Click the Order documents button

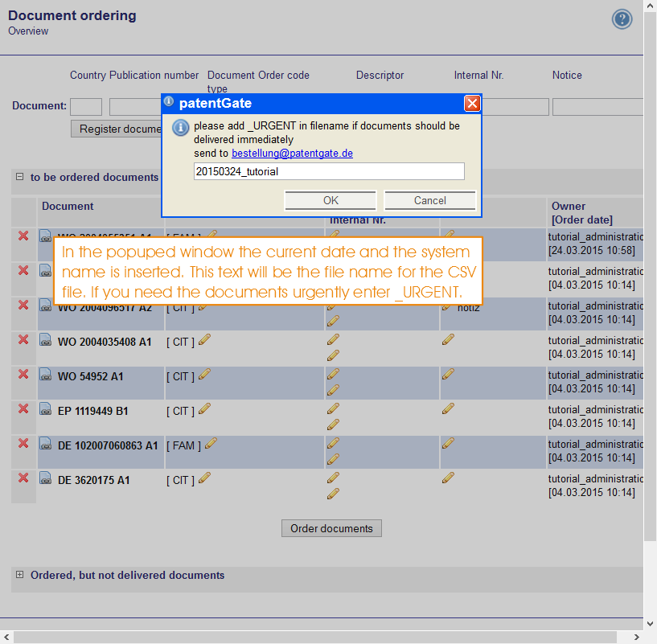pos(331,528)
